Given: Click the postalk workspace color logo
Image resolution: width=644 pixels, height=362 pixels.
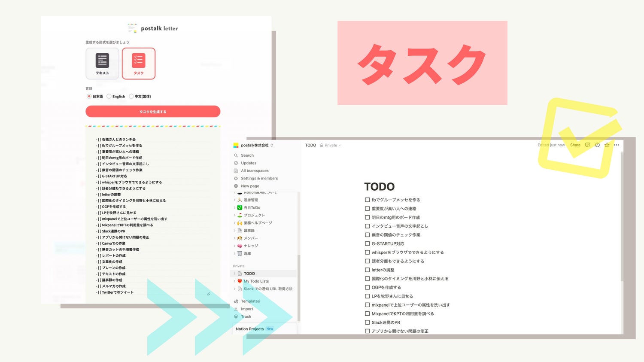Looking at the screenshot, I should click(x=236, y=145).
